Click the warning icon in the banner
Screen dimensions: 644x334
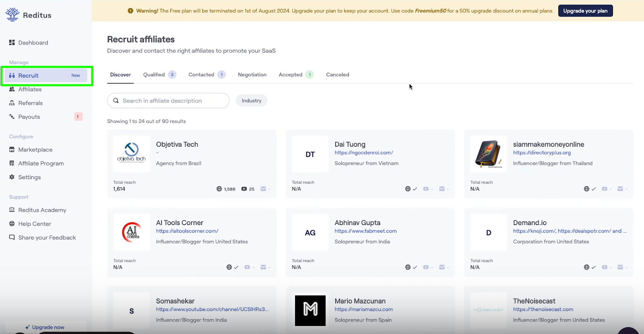coord(130,11)
